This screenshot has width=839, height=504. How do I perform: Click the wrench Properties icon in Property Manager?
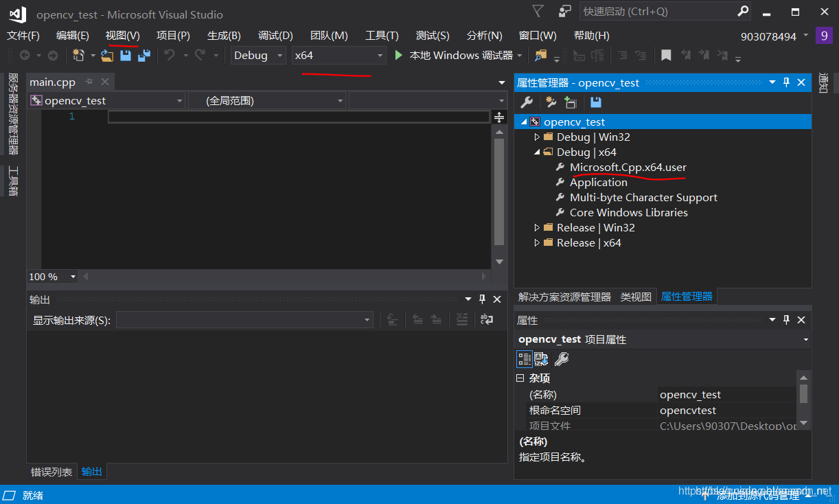tap(527, 102)
